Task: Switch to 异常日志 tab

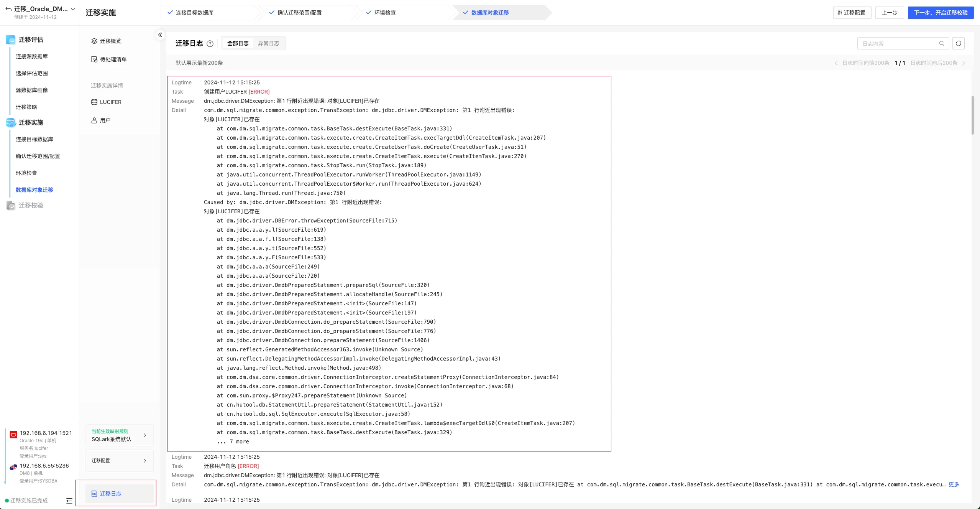Action: (x=268, y=43)
